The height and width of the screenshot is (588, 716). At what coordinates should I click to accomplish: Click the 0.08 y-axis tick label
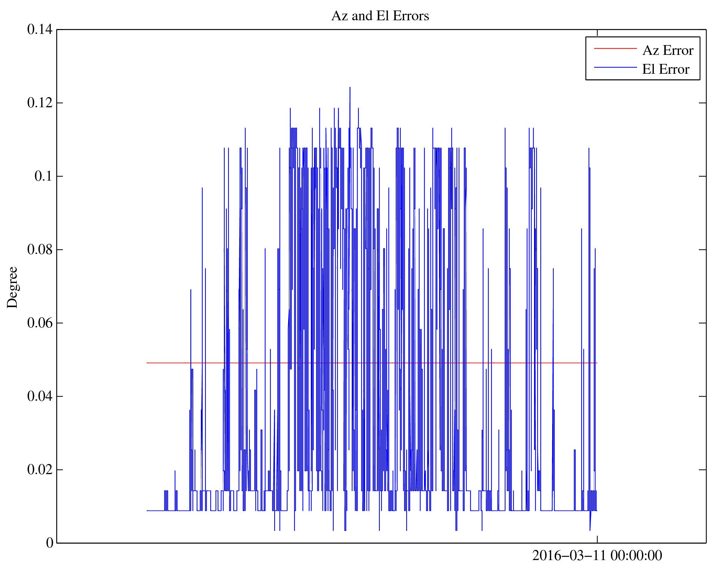click(x=40, y=249)
